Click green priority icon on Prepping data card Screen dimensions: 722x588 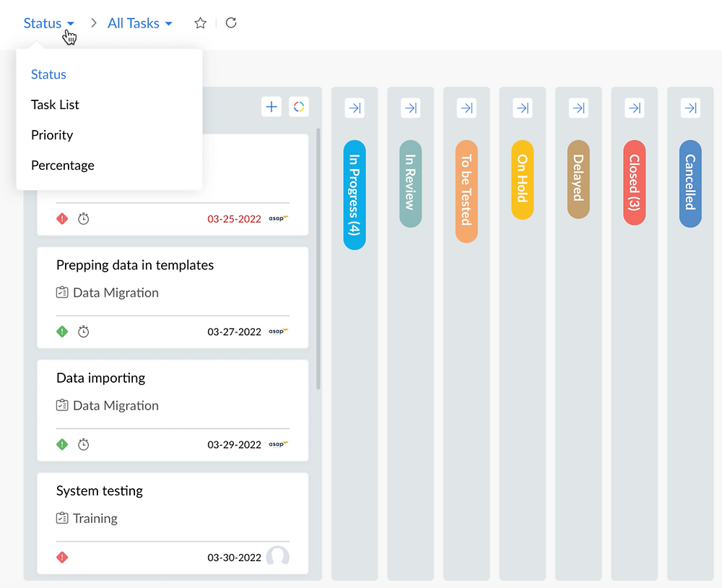[62, 332]
